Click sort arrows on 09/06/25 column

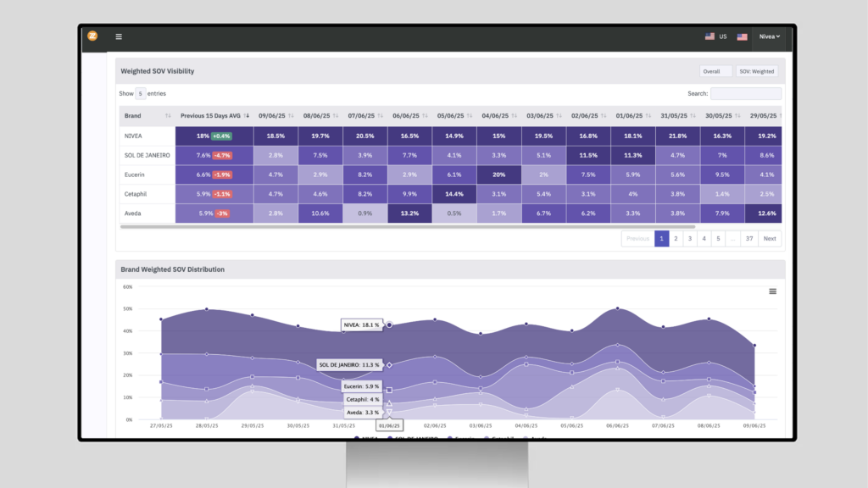(x=291, y=115)
